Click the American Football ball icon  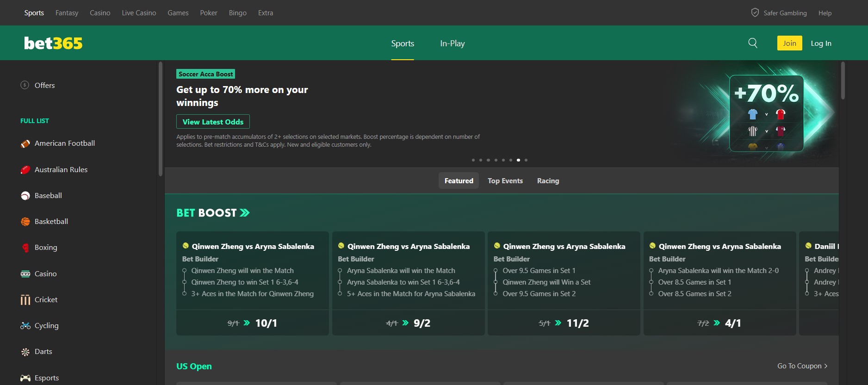[25, 143]
